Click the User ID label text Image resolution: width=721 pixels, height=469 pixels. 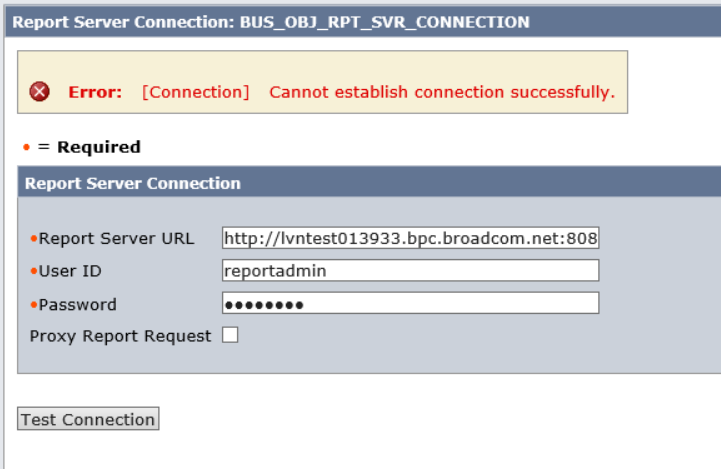[70, 271]
